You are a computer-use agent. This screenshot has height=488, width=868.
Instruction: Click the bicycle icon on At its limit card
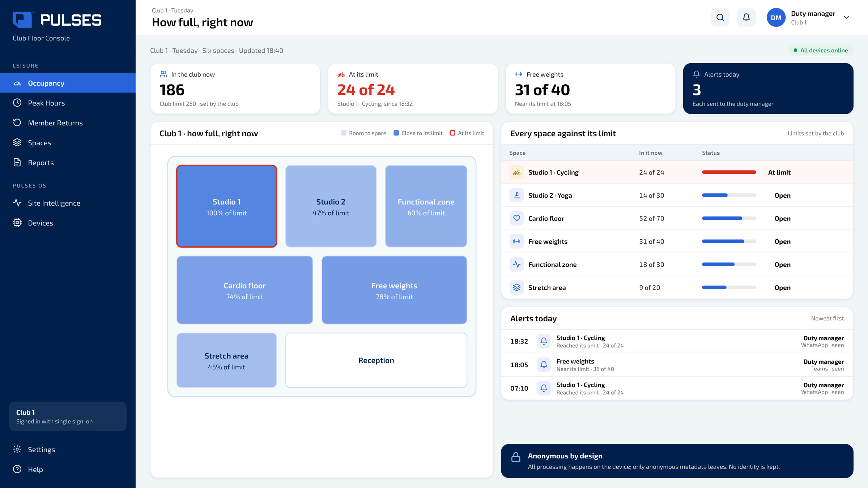click(x=341, y=74)
